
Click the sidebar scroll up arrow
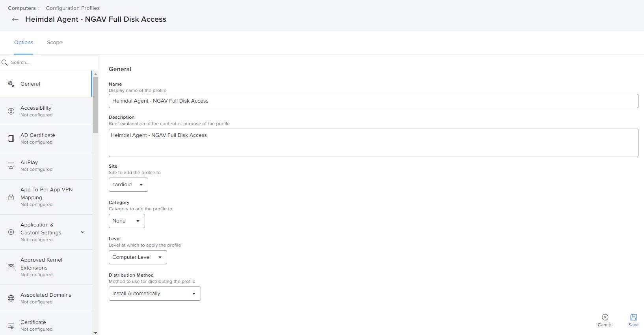(95, 74)
